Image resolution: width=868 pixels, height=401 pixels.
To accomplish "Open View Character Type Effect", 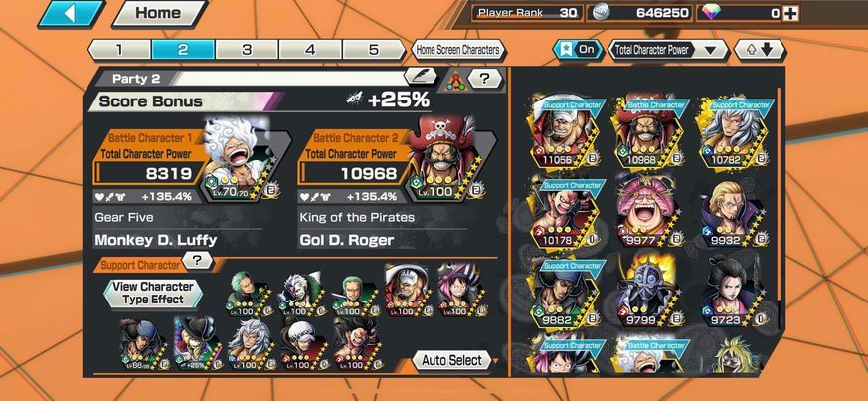I will tap(153, 293).
